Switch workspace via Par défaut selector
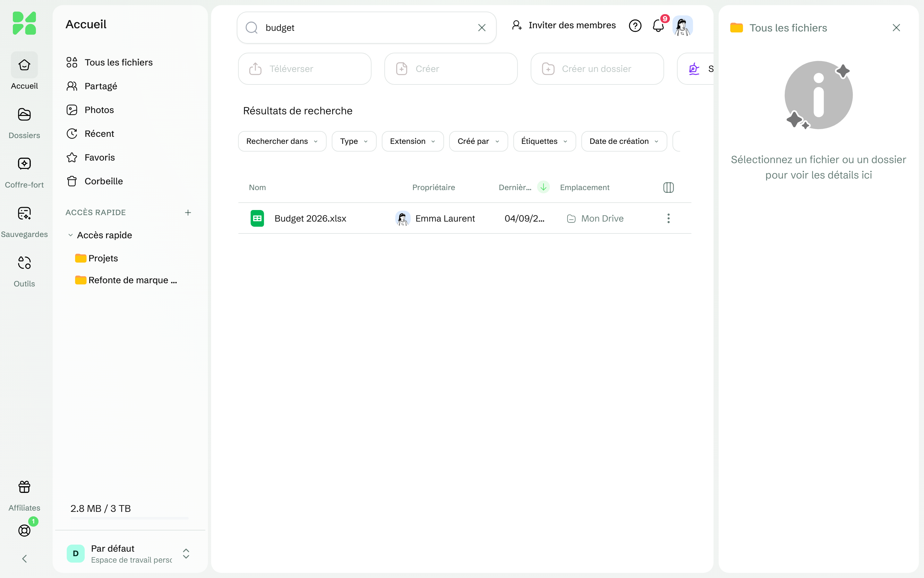The height and width of the screenshot is (578, 924). point(130,554)
